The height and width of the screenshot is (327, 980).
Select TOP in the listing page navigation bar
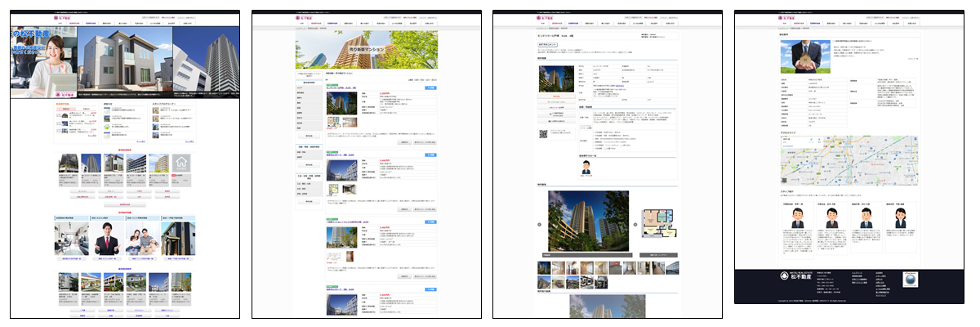point(302,24)
